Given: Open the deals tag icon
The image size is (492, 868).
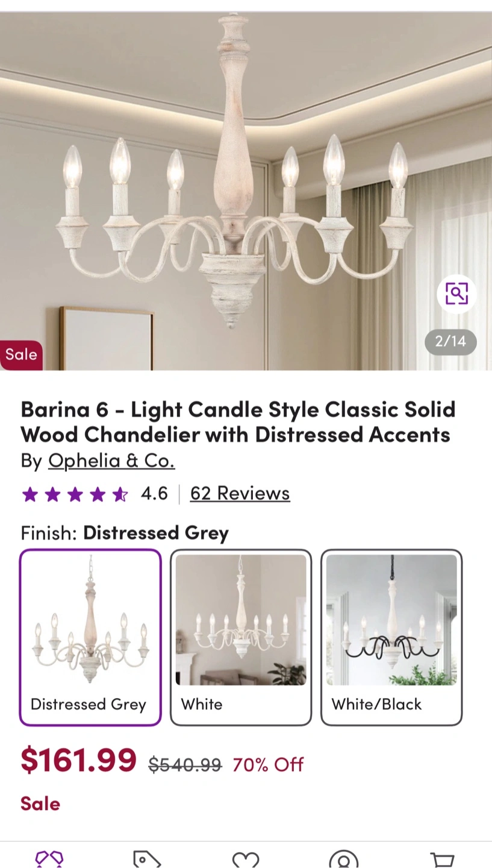Looking at the screenshot, I should point(147,858).
